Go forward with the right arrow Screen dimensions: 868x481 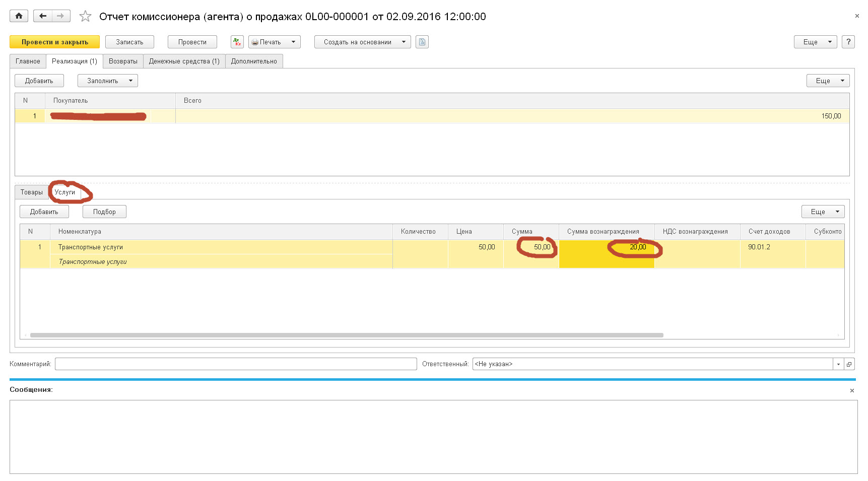61,16
